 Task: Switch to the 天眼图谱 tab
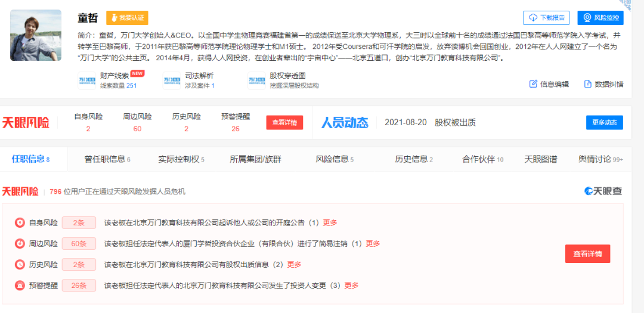point(541,159)
